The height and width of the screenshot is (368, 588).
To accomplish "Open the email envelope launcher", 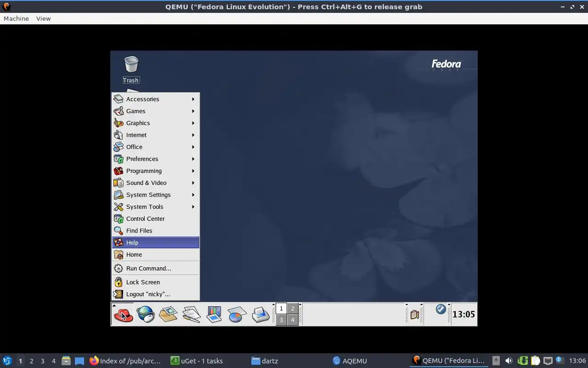I will tap(168, 315).
